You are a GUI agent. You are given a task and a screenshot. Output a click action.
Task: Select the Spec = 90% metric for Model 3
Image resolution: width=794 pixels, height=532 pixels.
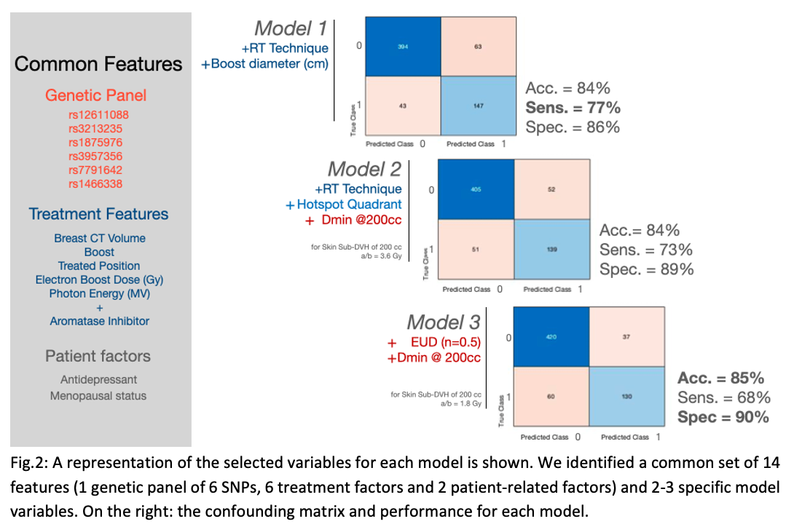pyautogui.click(x=723, y=417)
